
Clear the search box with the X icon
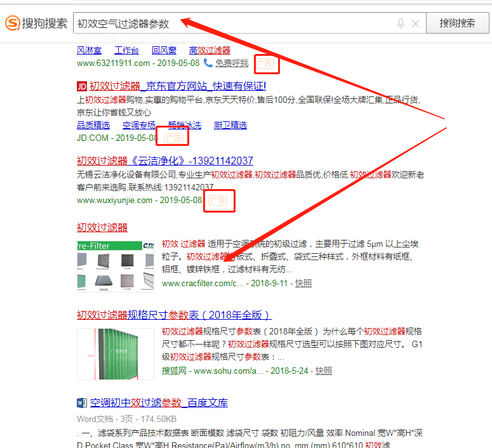tap(415, 24)
